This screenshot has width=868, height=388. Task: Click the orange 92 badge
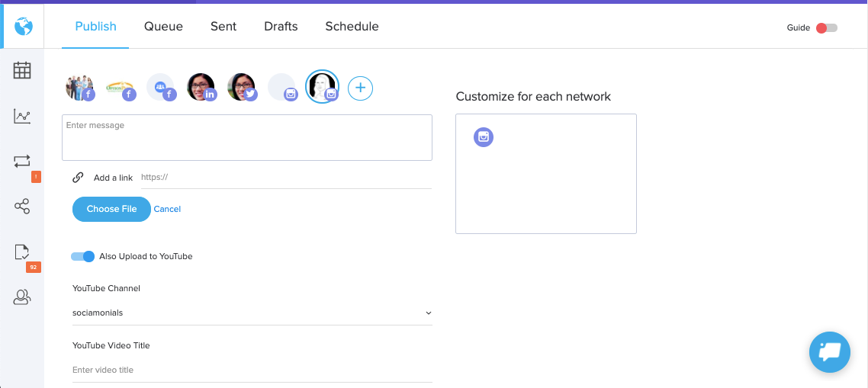tap(34, 268)
